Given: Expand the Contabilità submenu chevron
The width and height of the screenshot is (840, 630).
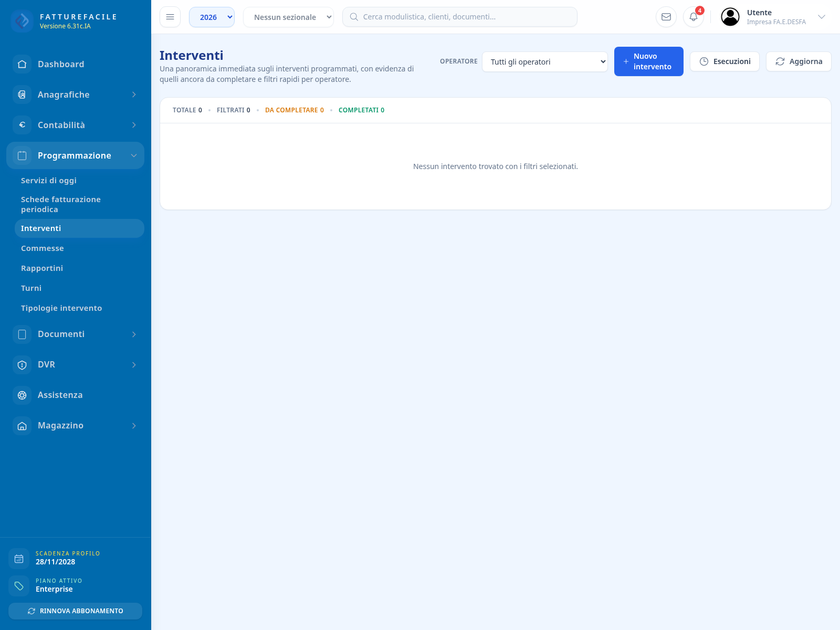Looking at the screenshot, I should tap(134, 125).
